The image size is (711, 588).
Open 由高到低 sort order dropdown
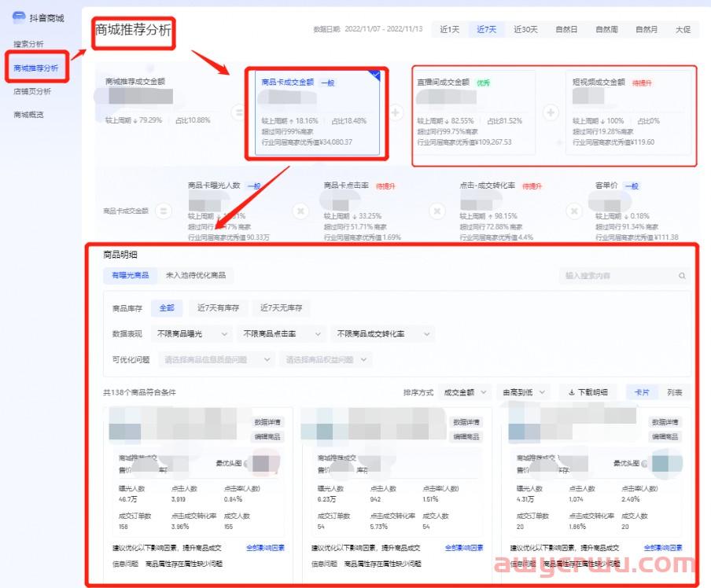pyautogui.click(x=523, y=392)
